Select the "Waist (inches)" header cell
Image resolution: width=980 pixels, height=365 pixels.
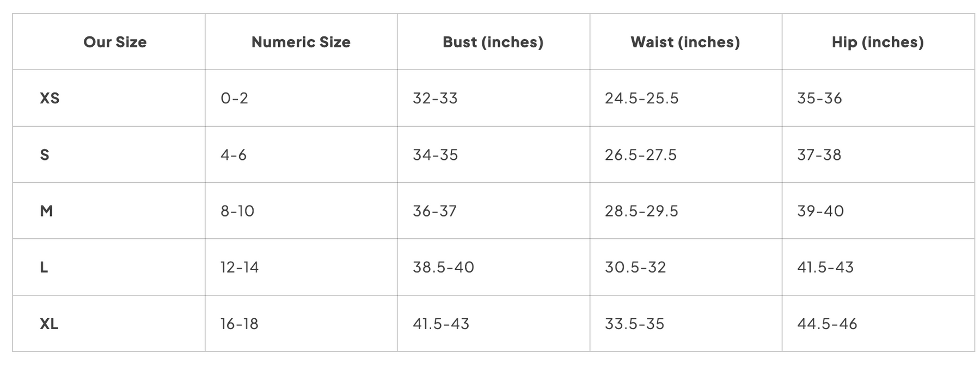coord(685,42)
